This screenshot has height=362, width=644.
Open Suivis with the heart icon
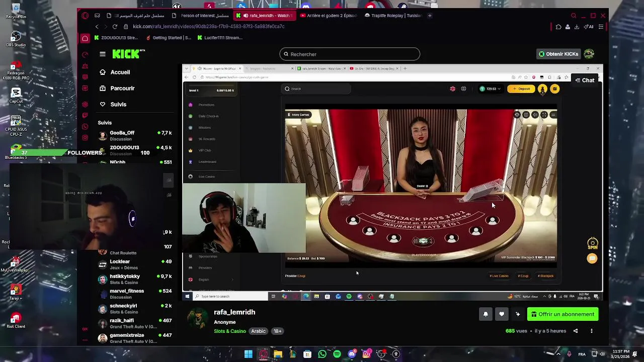point(113,104)
